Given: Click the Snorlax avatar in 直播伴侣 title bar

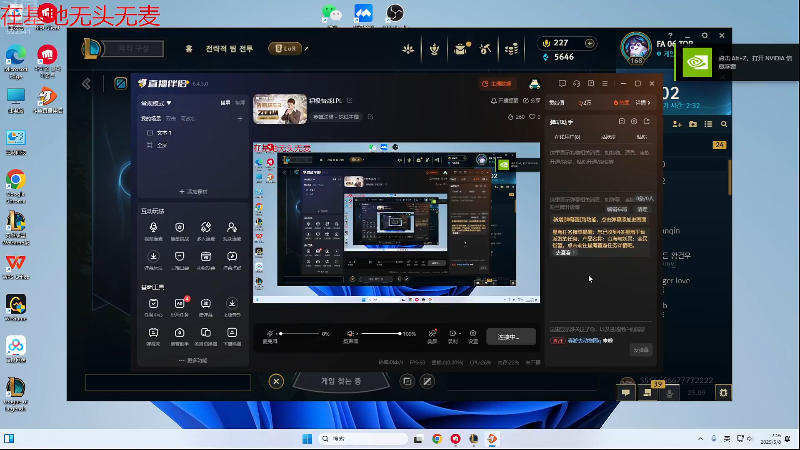Looking at the screenshot, I should click(x=534, y=84).
